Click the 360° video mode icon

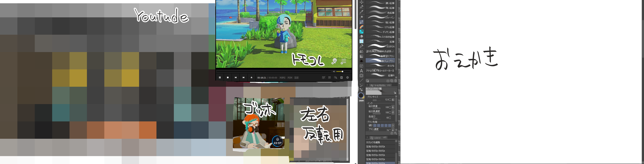[x=323, y=77]
